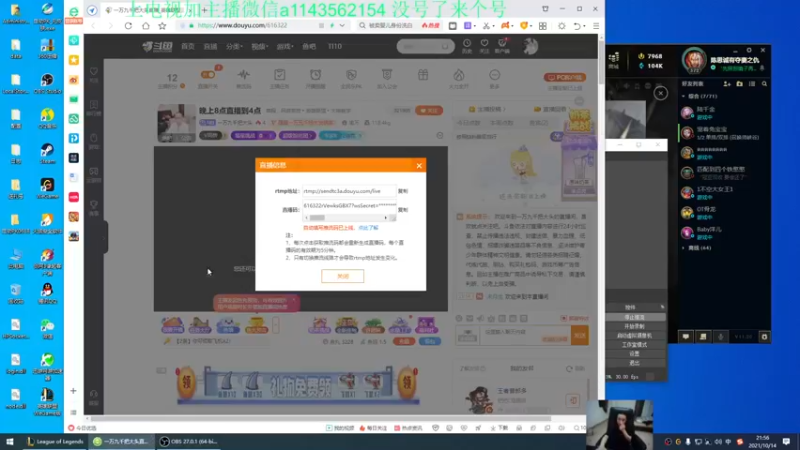
Task: Open the Windows Start menu
Action: [x=9, y=441]
